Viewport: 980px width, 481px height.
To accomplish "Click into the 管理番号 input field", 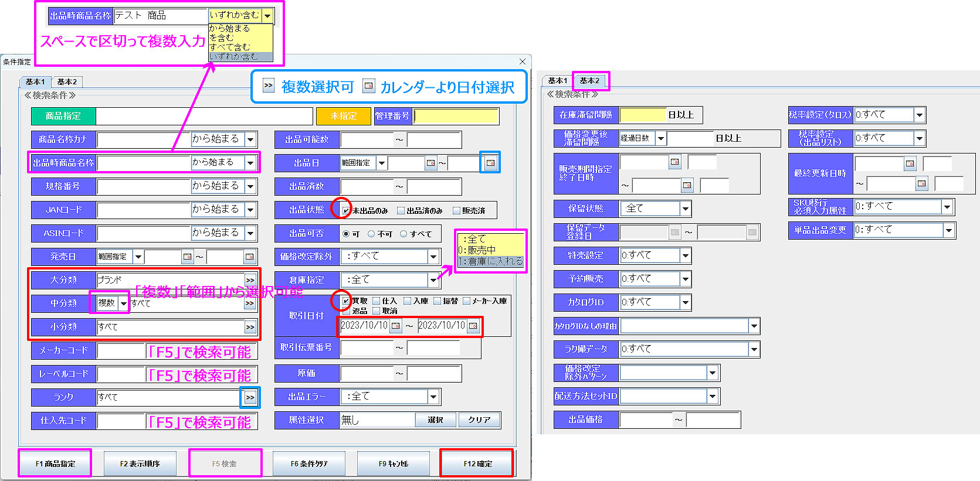I will click(456, 116).
